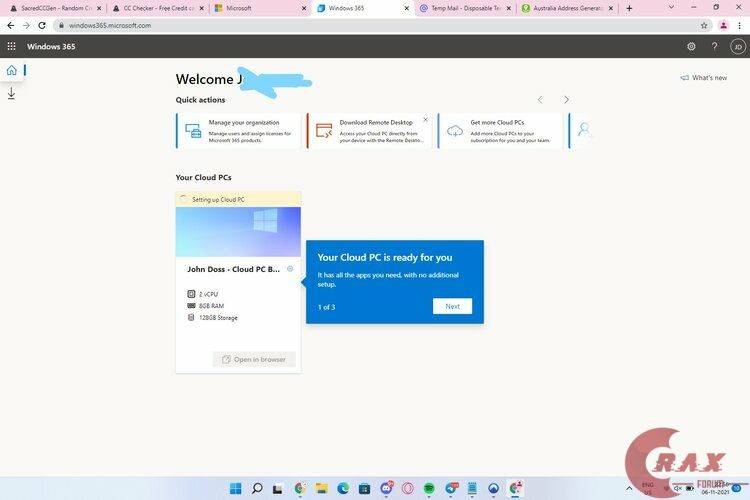This screenshot has height=500, width=750.
Task: Click the John Doss - Cloud PC name
Action: [x=233, y=269]
